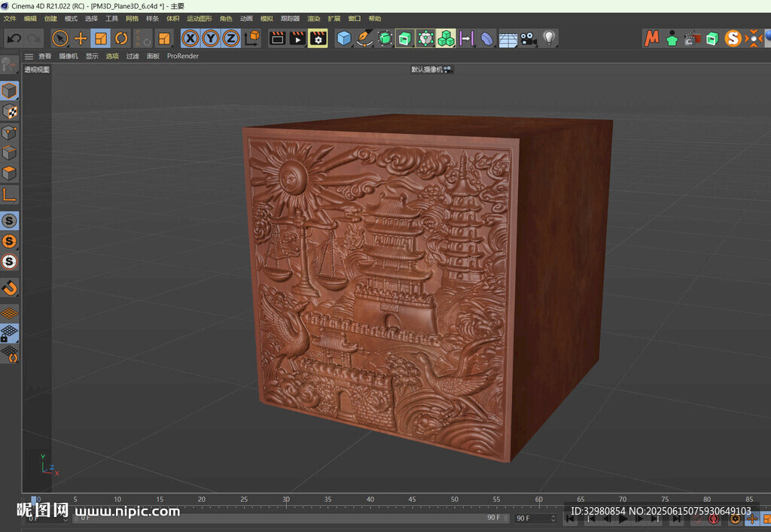Open the Floor environment menu
The image size is (771, 532).
tap(507, 38)
